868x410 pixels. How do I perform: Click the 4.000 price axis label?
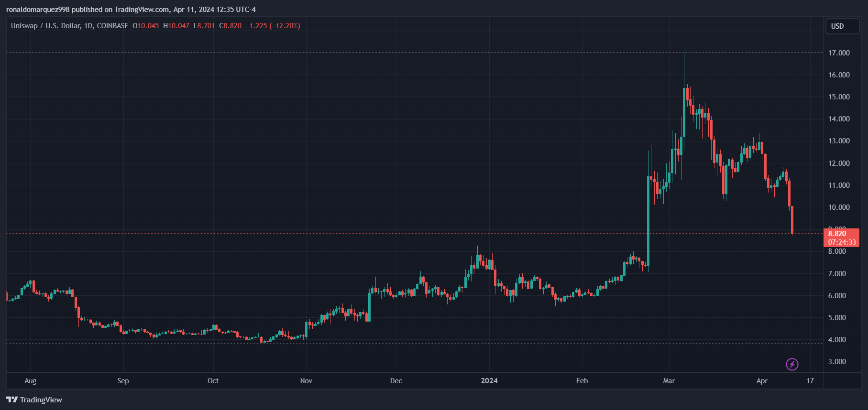(837, 340)
